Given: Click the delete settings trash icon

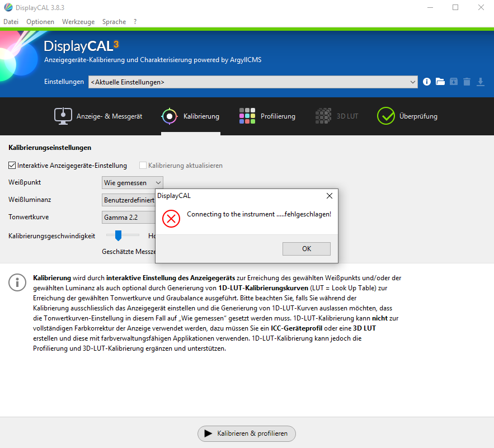Looking at the screenshot, I should coord(467,82).
